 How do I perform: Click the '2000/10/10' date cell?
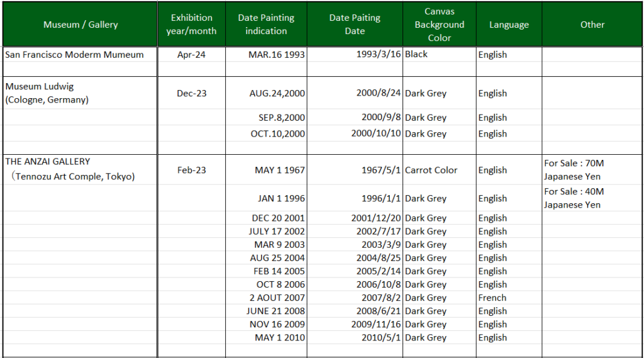[355, 133]
